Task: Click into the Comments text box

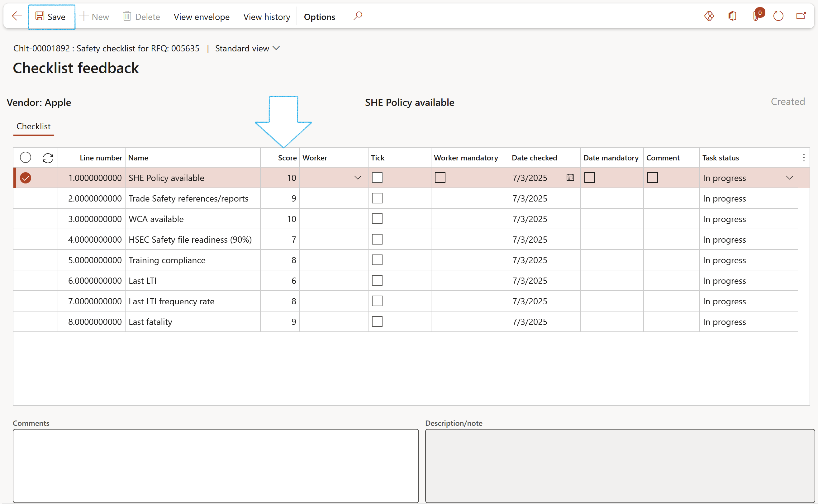Action: (x=215, y=465)
